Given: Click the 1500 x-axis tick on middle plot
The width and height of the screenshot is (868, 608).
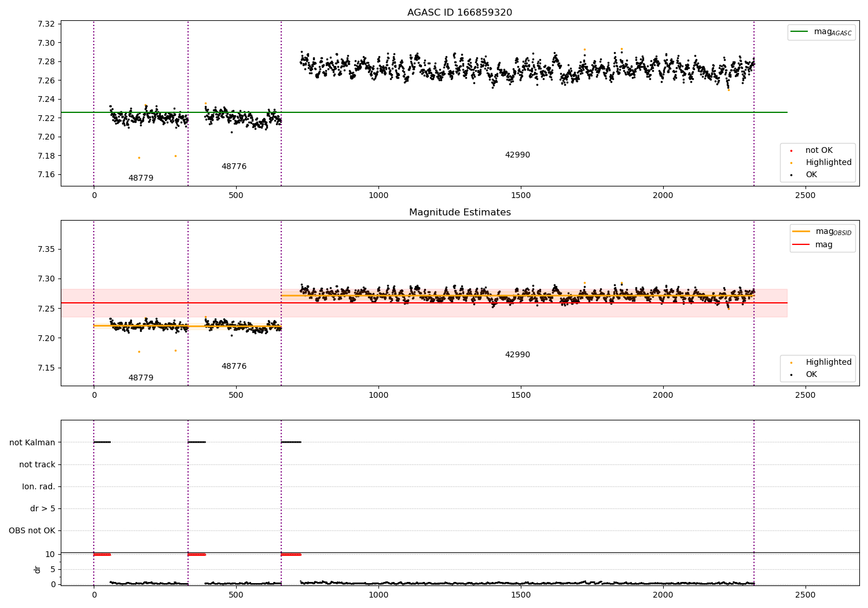Looking at the screenshot, I should click(521, 395).
